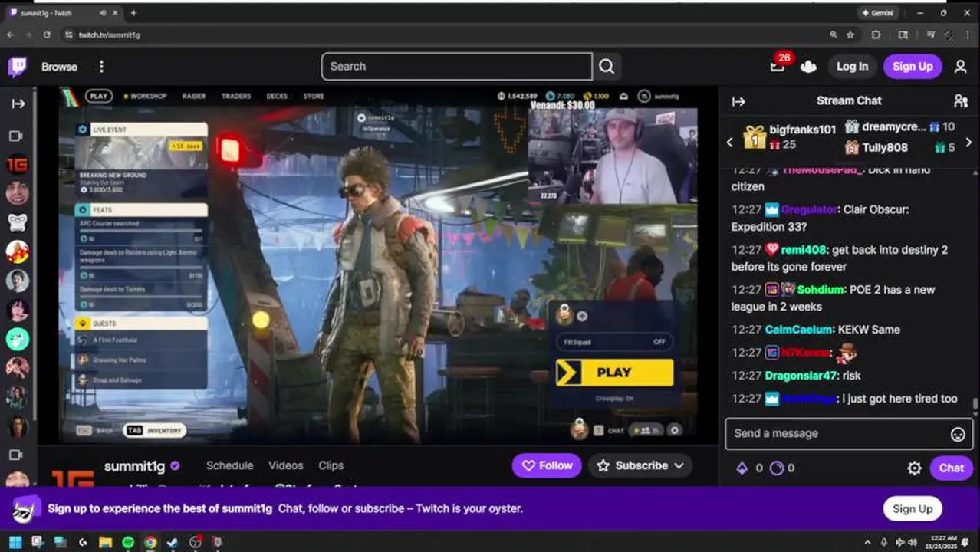
Task: Open File Explorer from the taskbar
Action: (x=105, y=543)
